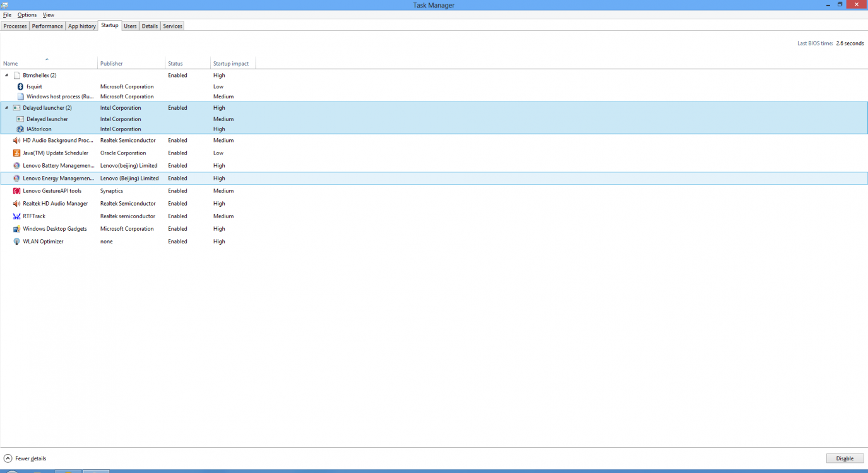Select the Startup tab
The image size is (868, 473).
coord(109,25)
